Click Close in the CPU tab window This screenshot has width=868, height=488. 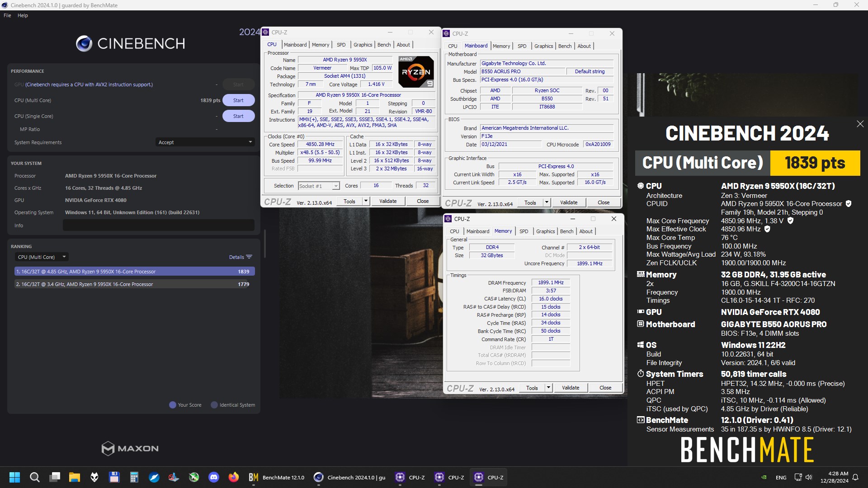423,201
